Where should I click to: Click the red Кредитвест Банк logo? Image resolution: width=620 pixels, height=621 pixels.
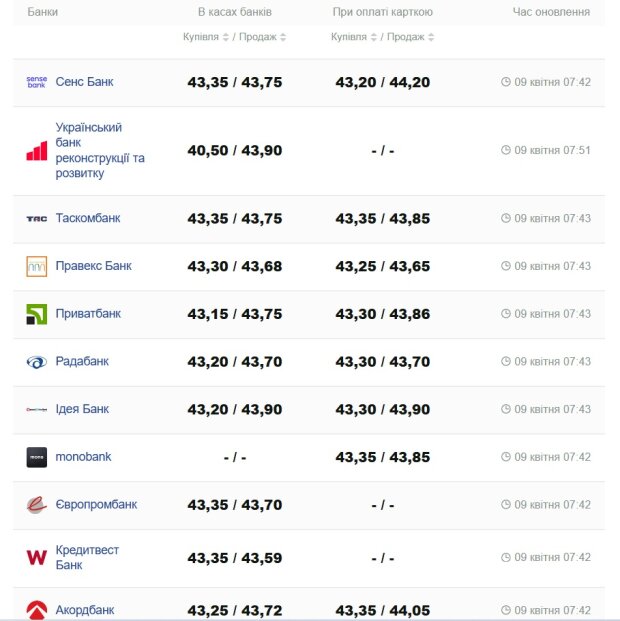36,557
